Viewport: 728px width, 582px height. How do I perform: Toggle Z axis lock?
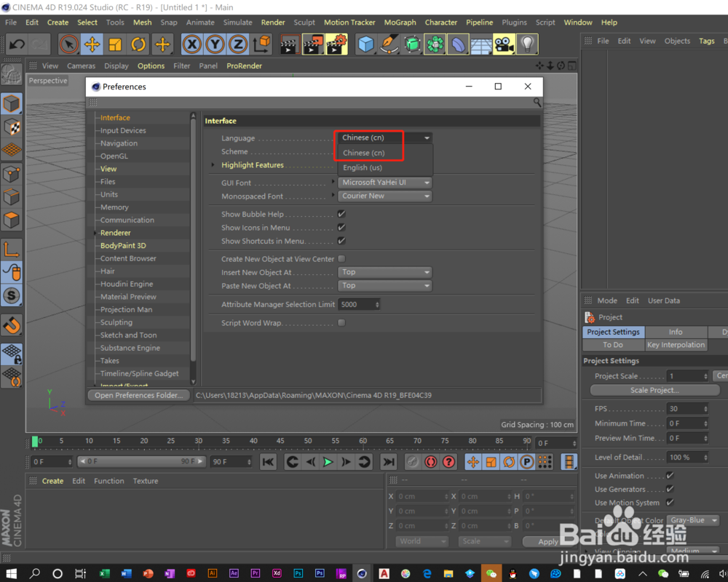(238, 44)
